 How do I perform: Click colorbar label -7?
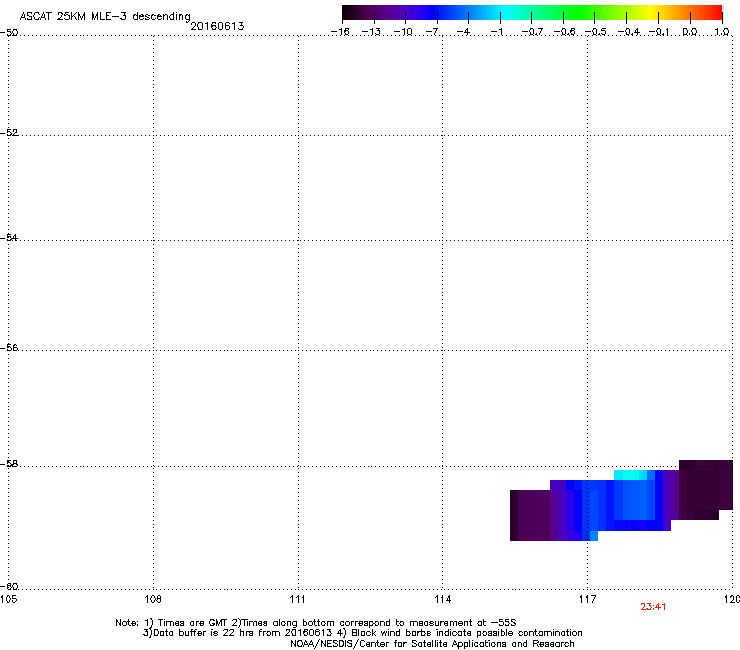[433, 32]
